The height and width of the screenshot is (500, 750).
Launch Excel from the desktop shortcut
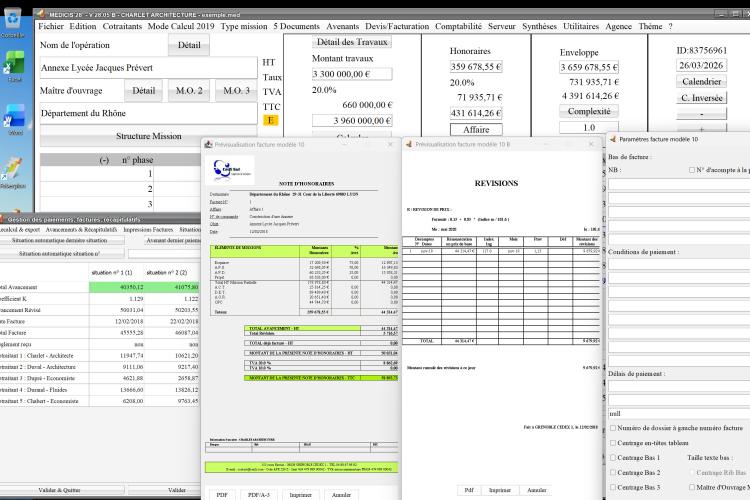pos(14,65)
